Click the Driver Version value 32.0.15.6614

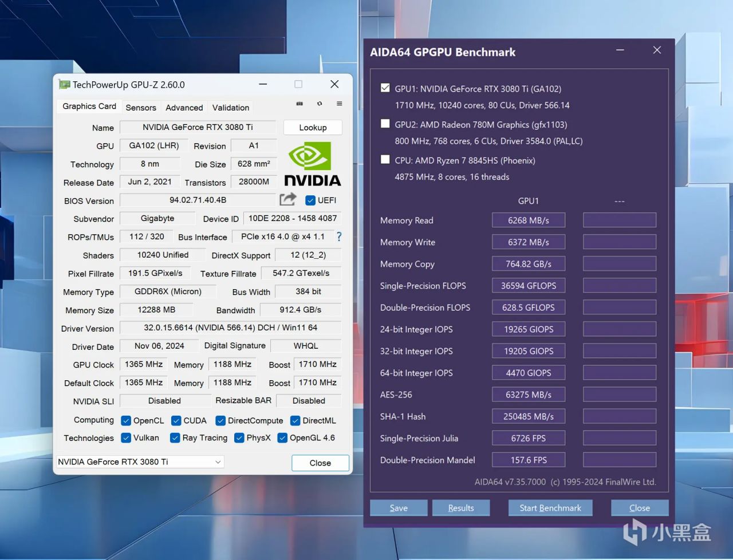tap(230, 328)
